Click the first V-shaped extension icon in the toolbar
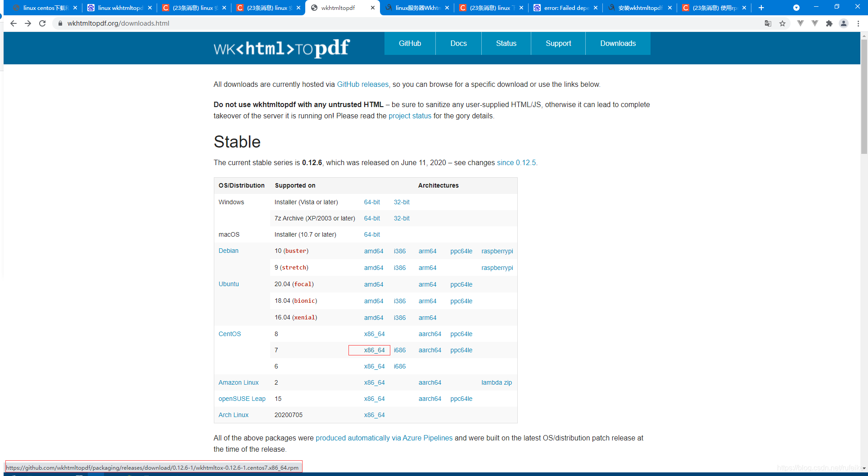 pos(800,23)
